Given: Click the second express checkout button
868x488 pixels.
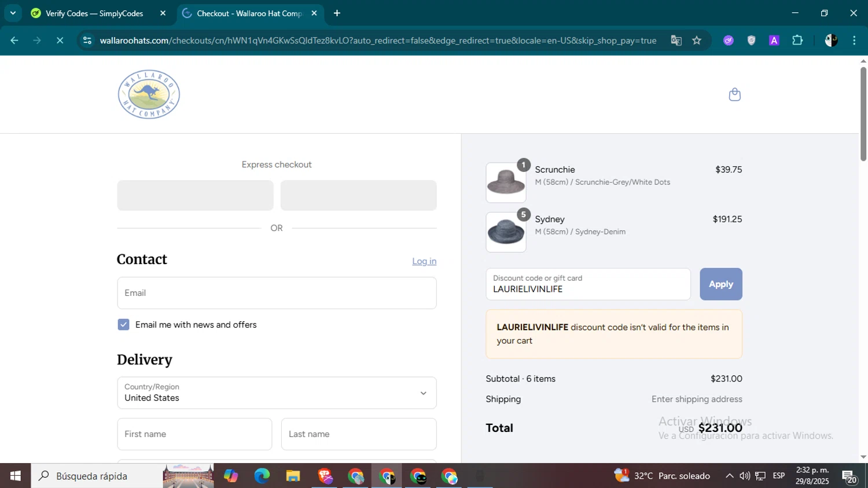Looking at the screenshot, I should tap(358, 195).
